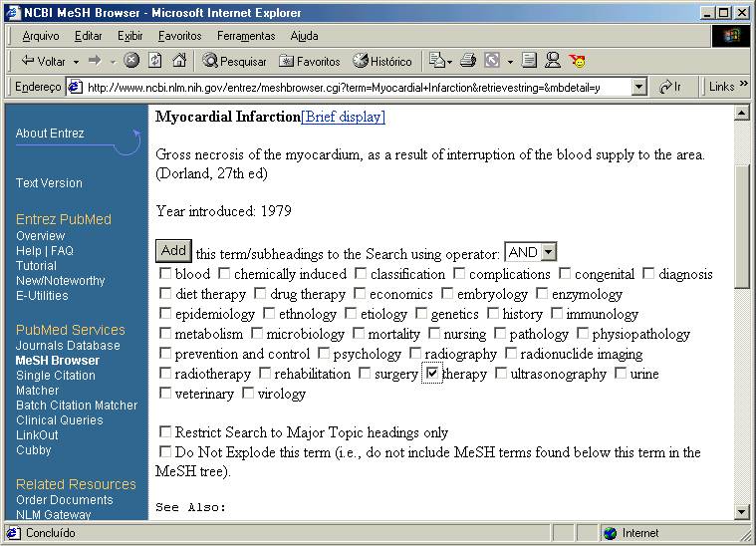Viewport: 756px width, 546px height.
Task: Go to the Home page icon
Action: click(x=179, y=61)
